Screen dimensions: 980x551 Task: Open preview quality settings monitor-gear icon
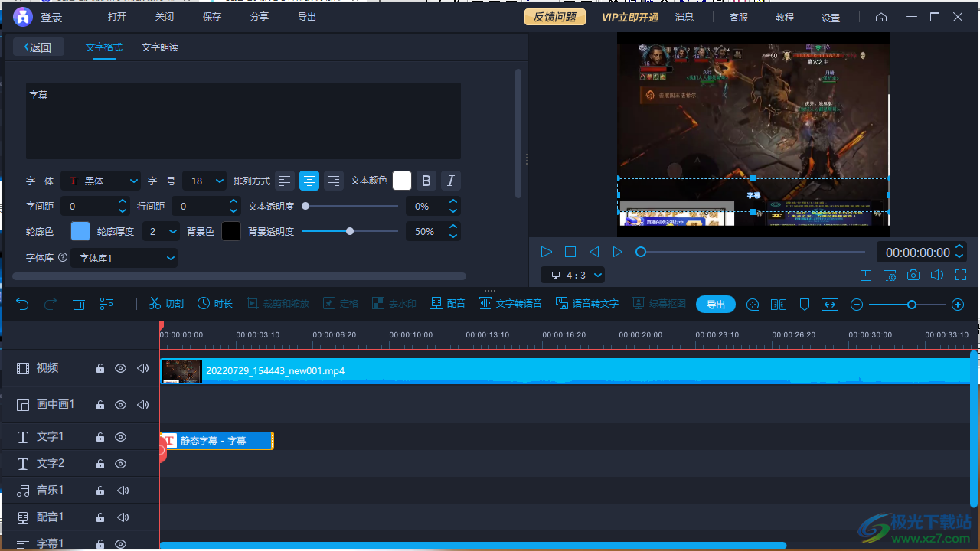tap(889, 275)
